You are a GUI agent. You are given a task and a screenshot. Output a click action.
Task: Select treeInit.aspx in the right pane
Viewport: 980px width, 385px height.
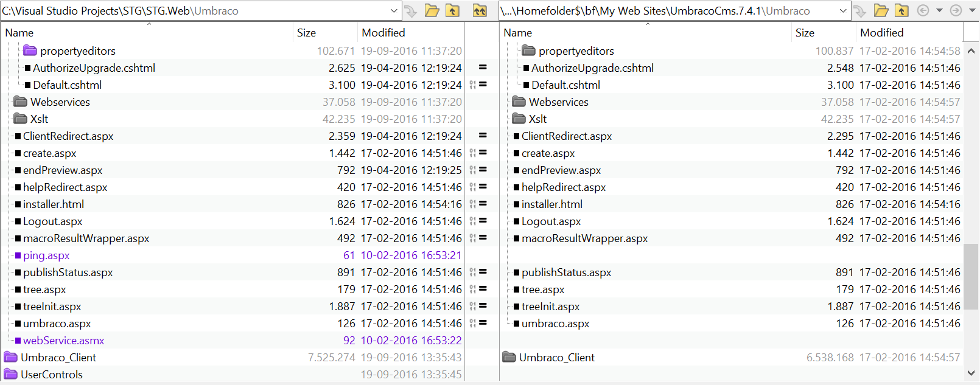tap(551, 307)
